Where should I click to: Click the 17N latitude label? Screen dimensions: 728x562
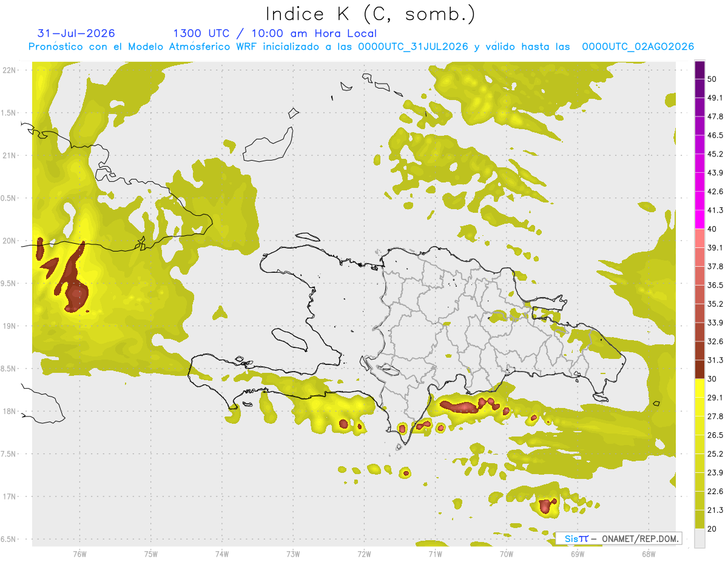(x=10, y=497)
